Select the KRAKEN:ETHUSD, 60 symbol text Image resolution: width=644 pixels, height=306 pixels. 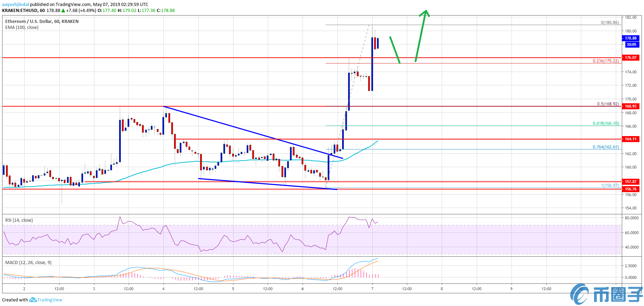point(23,10)
